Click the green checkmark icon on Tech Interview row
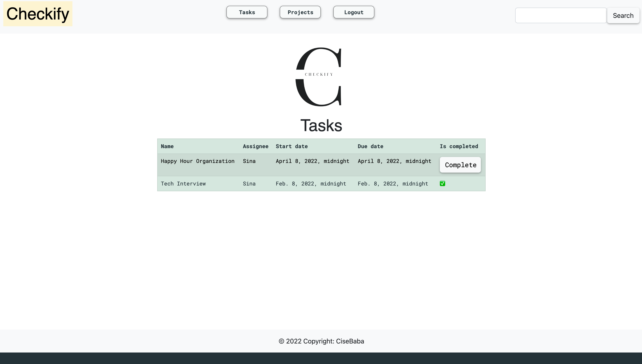Viewport: 642px width, 364px height. coord(443,183)
